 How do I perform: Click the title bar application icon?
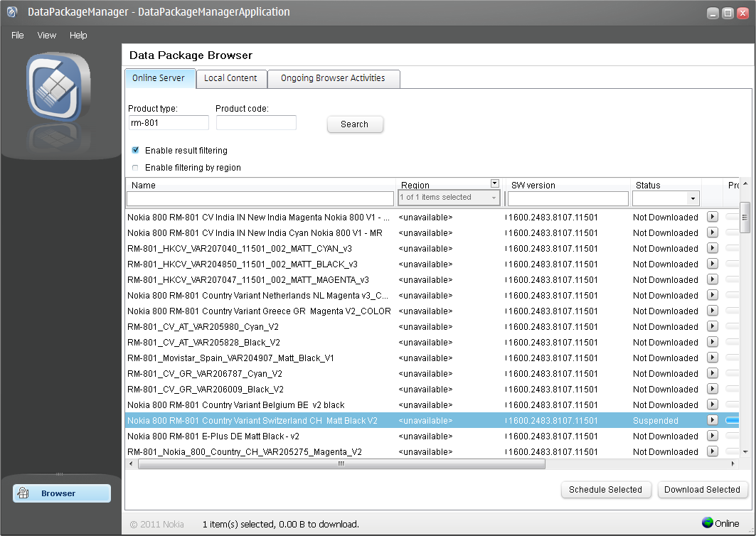click(x=12, y=12)
